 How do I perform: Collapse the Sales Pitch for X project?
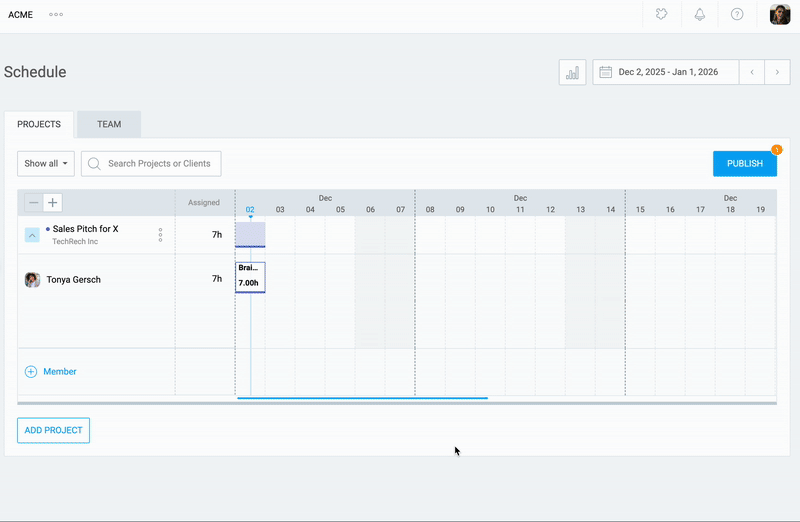point(32,235)
